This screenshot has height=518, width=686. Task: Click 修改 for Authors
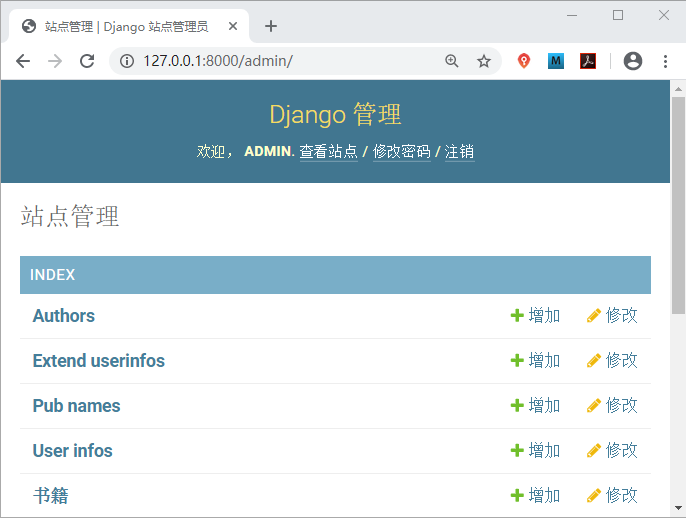612,315
